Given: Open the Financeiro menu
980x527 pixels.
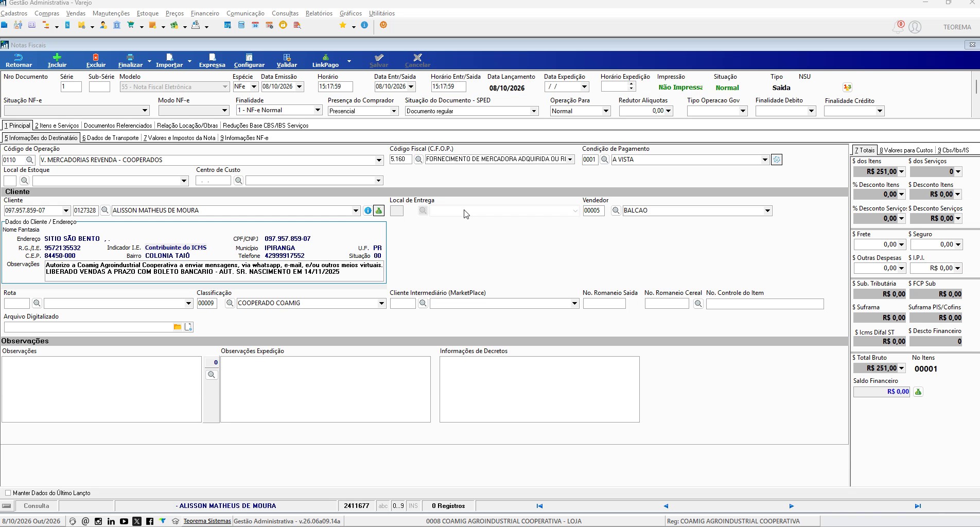Looking at the screenshot, I should pos(205,13).
